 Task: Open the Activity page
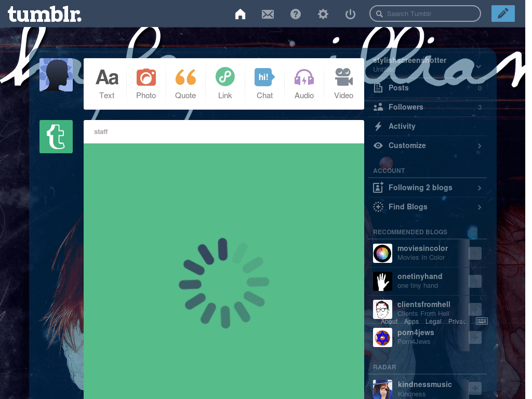(428, 126)
